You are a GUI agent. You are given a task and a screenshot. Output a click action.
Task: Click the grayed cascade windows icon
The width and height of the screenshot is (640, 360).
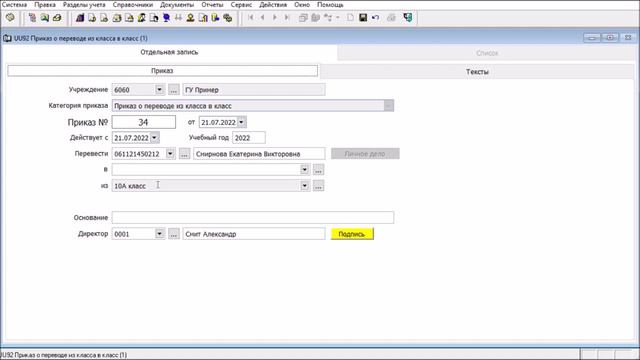tap(303, 18)
